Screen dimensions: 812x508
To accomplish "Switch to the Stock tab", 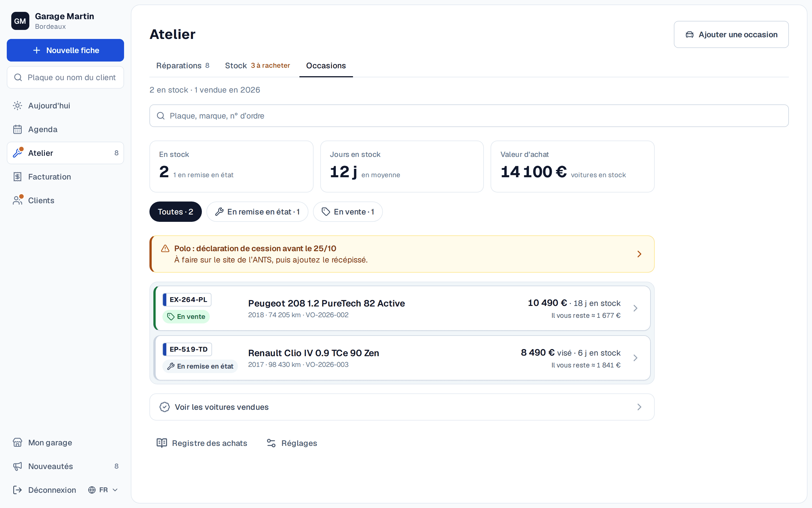I will point(257,65).
